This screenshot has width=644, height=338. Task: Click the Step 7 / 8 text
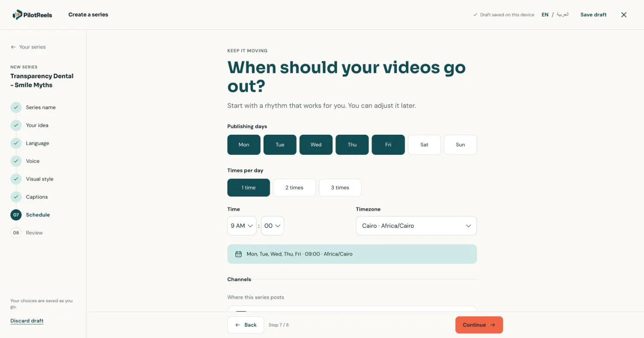point(279,325)
